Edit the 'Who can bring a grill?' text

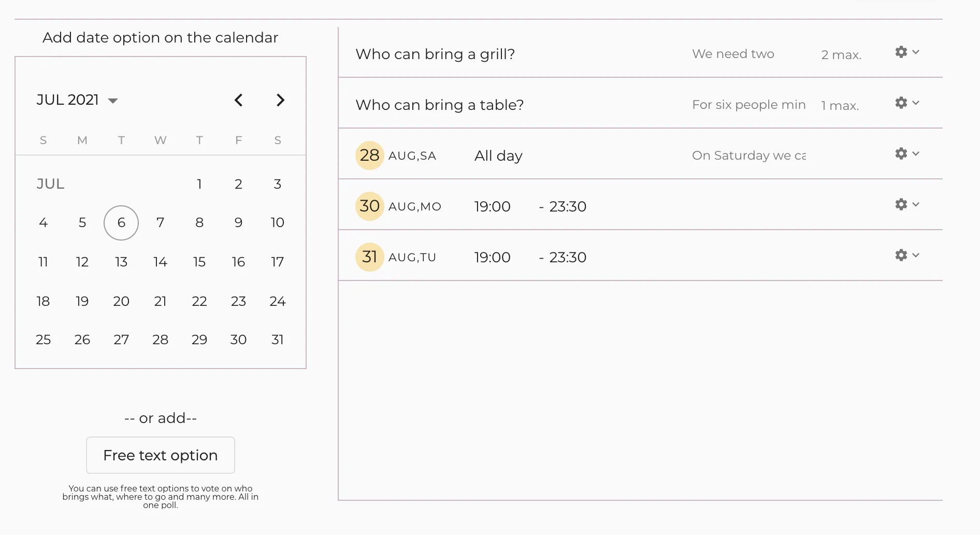(435, 54)
